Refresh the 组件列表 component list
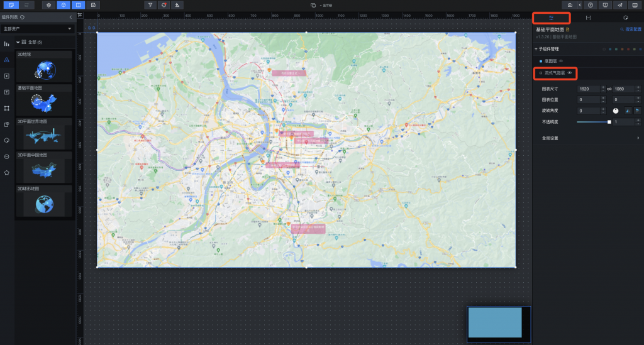 [x=22, y=17]
